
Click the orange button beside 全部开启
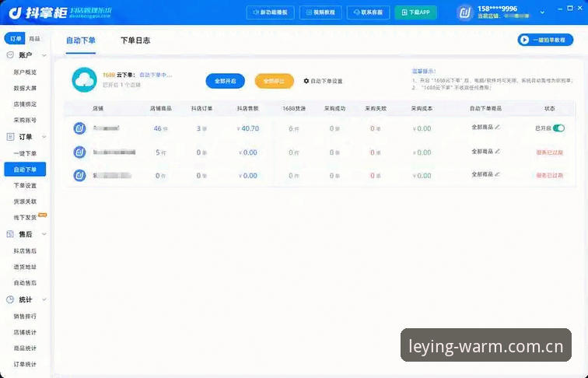pyautogui.click(x=274, y=81)
